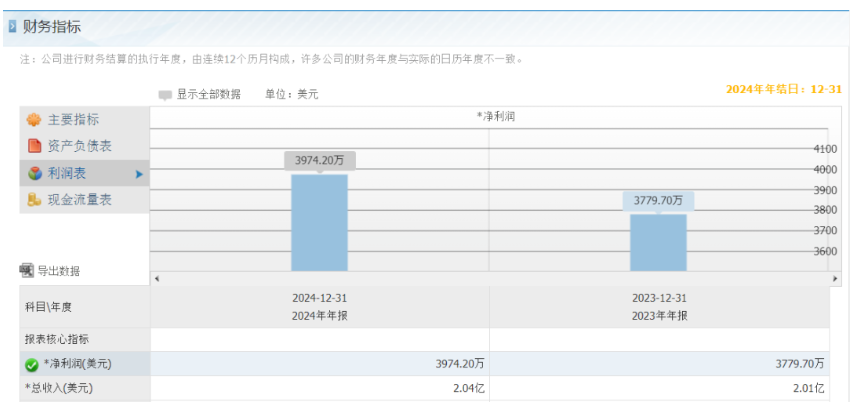Click the green checkmark beside 净利润
Screen dimensions: 852x409
point(32,365)
